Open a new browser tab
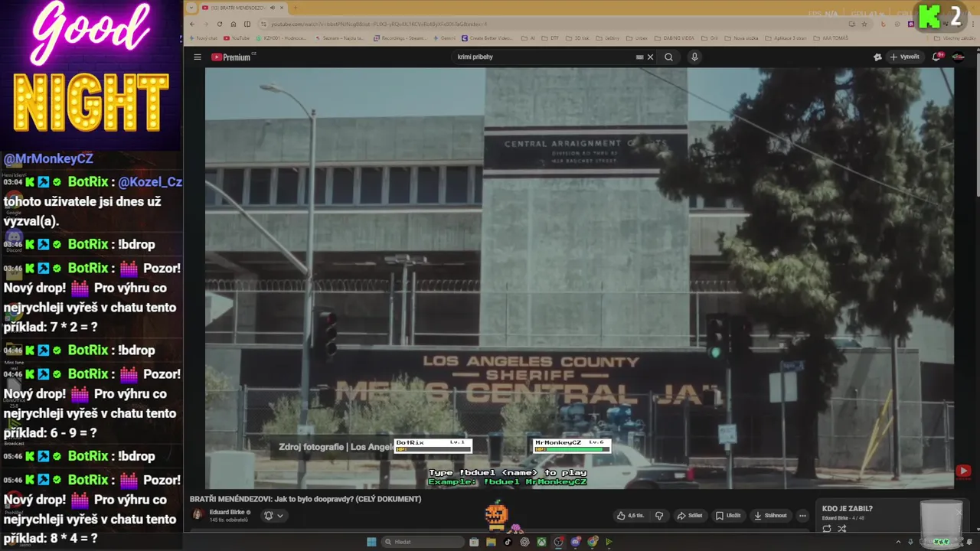The width and height of the screenshot is (980, 551). point(296,8)
